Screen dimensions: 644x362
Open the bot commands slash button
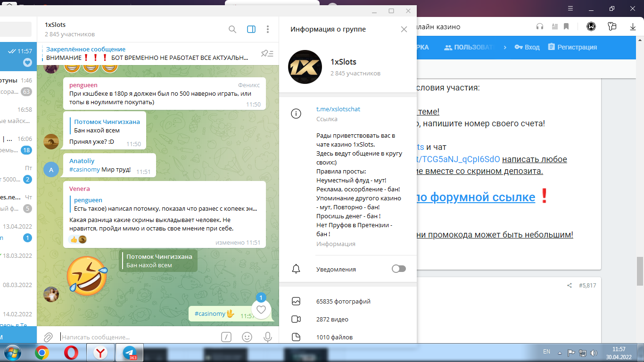tap(226, 337)
